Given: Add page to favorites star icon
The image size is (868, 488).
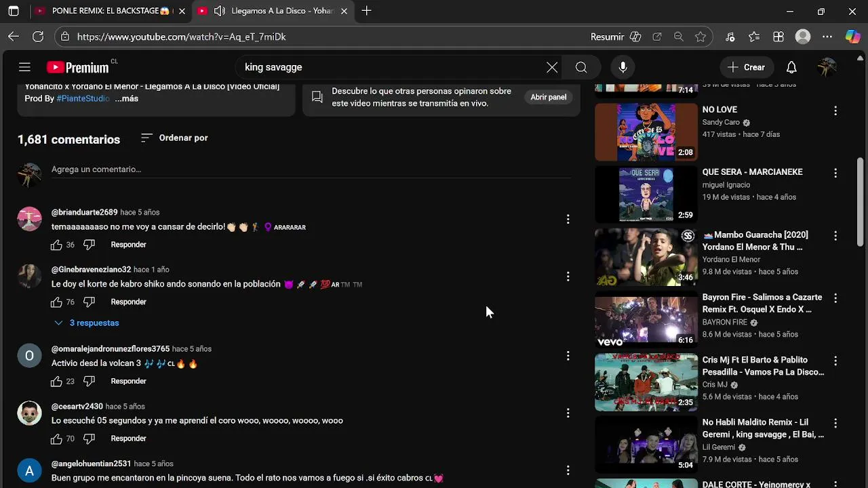Looking at the screenshot, I should click(x=701, y=37).
